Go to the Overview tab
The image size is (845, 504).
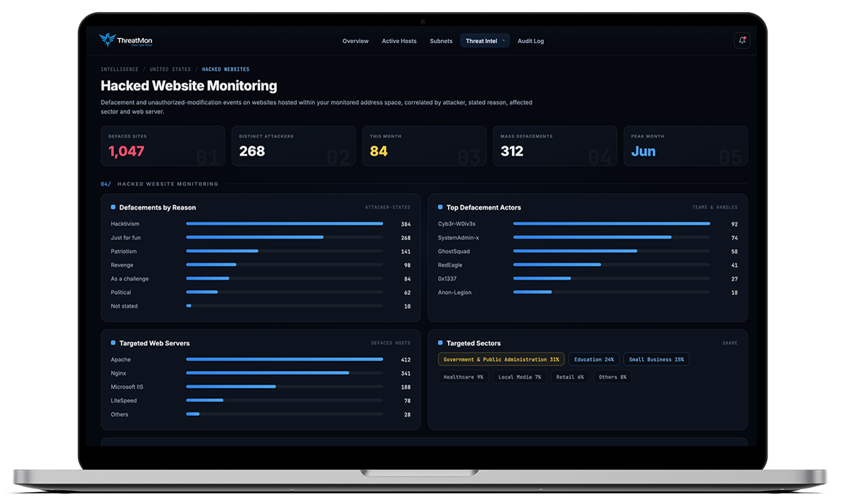pyautogui.click(x=356, y=41)
